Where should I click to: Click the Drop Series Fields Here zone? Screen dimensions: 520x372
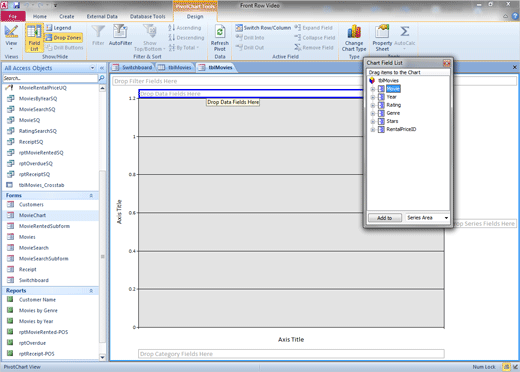485,224
